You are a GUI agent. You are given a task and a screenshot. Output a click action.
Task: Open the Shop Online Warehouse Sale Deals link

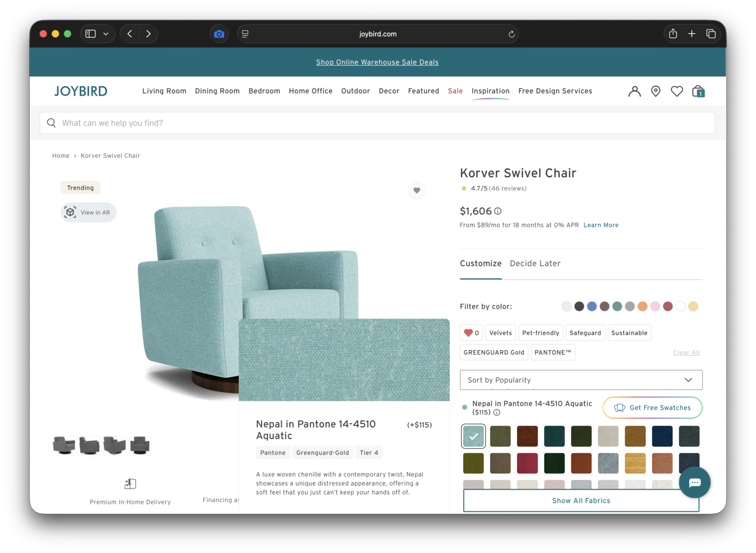tap(377, 62)
